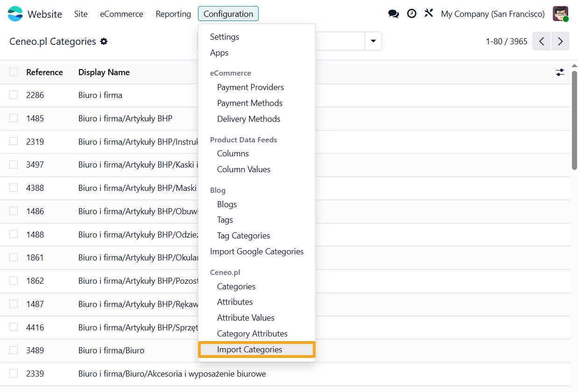This screenshot has height=392, width=578.
Task: Open Product Data Feeds Columns
Action: click(x=233, y=154)
